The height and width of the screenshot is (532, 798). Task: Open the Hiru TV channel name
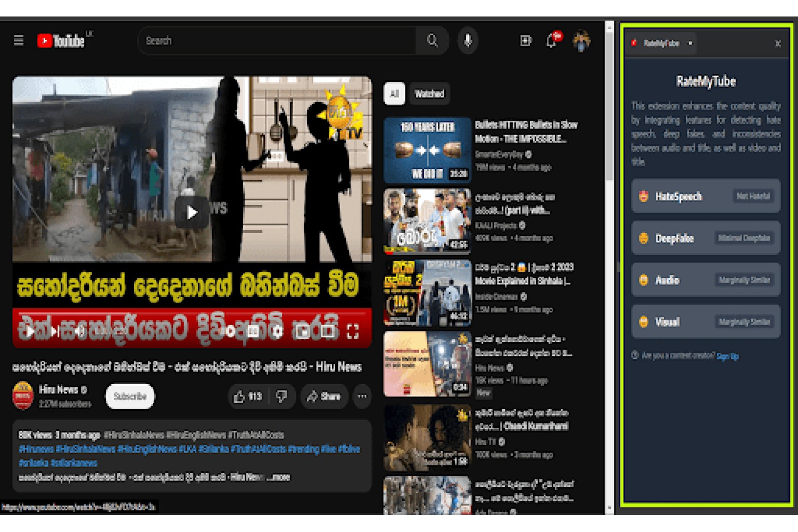pyautogui.click(x=486, y=442)
